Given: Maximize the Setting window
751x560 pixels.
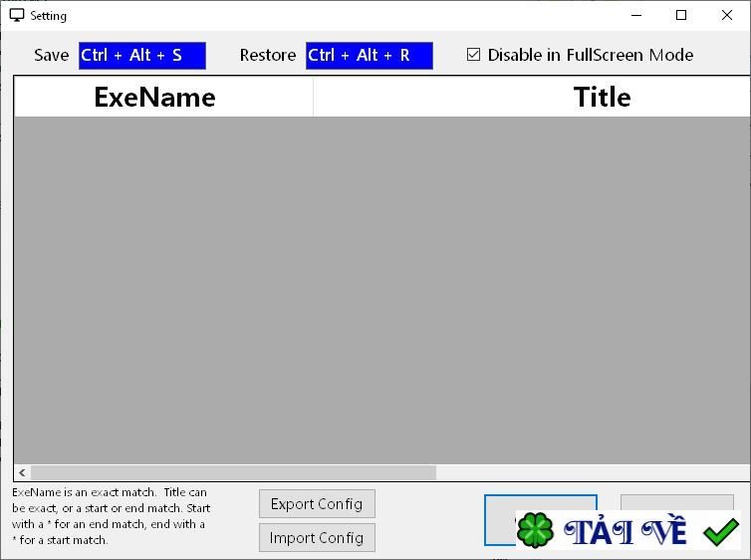Looking at the screenshot, I should click(681, 15).
